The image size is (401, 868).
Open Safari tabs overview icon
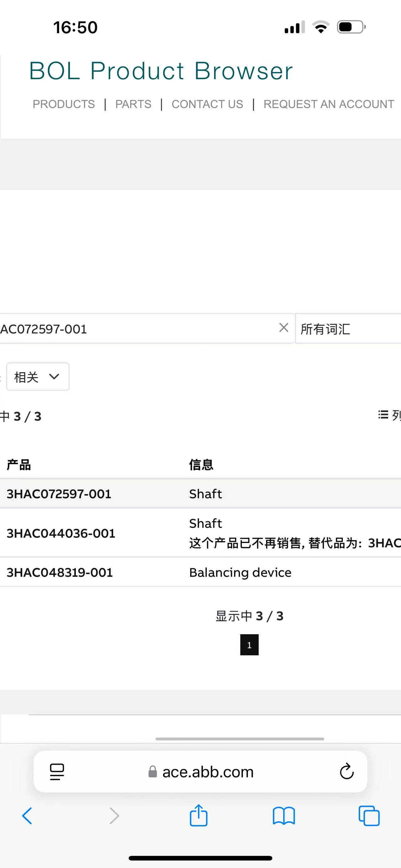coord(369,816)
